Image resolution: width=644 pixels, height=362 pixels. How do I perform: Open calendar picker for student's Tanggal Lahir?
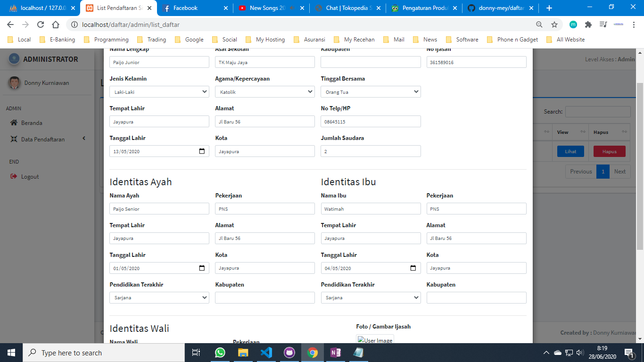pos(202,151)
